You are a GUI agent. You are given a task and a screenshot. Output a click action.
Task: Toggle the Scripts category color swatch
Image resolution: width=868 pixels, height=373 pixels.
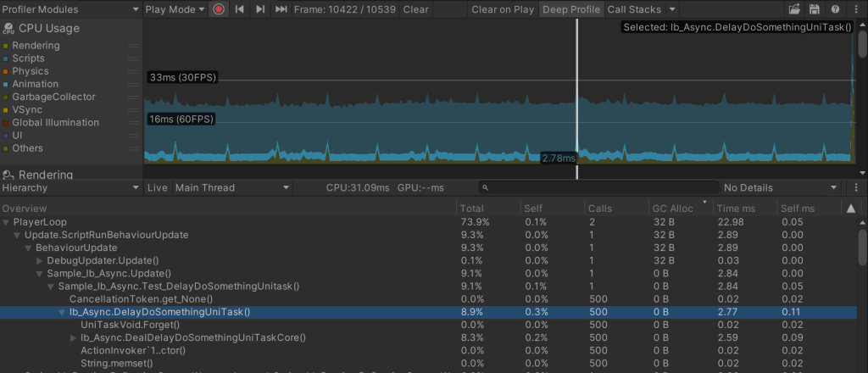coord(6,58)
